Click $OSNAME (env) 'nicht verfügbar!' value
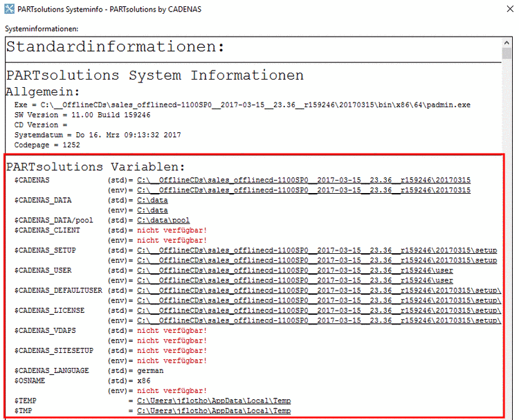Viewport: 519px width, 420px height. (x=172, y=391)
